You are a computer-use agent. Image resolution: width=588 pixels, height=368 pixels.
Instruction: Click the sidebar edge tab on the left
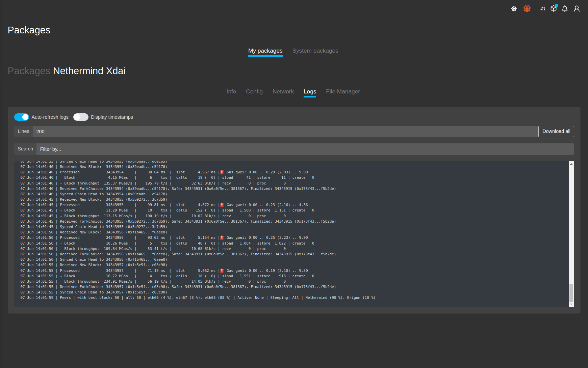point(1,76)
